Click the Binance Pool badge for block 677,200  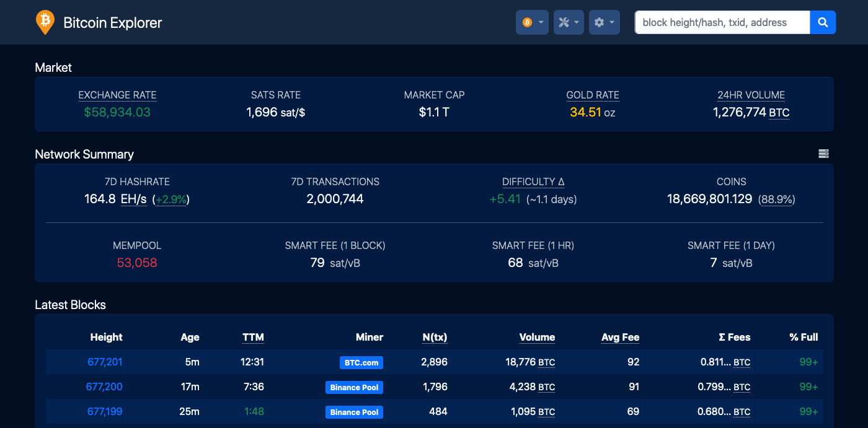(x=354, y=387)
